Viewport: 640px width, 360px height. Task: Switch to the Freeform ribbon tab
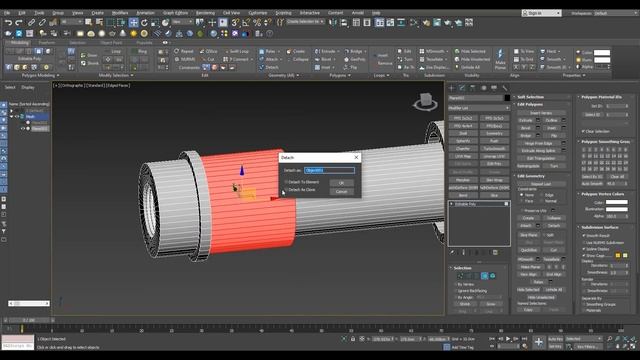[47, 42]
